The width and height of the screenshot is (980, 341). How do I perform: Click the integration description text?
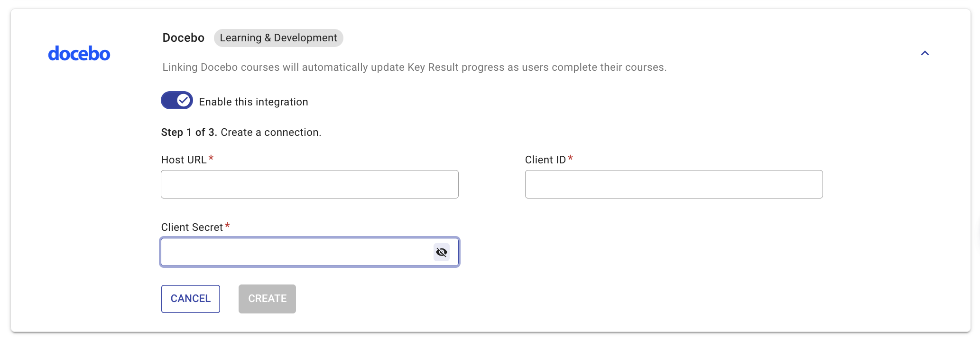[x=415, y=67]
